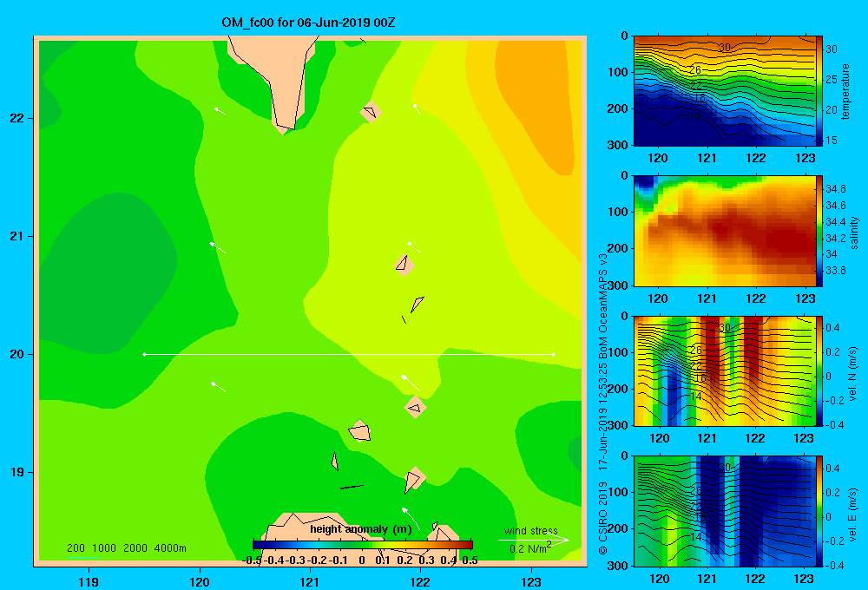868x590 pixels.
Task: Click the "0.2 N/m2" scale text
Action: (x=529, y=548)
